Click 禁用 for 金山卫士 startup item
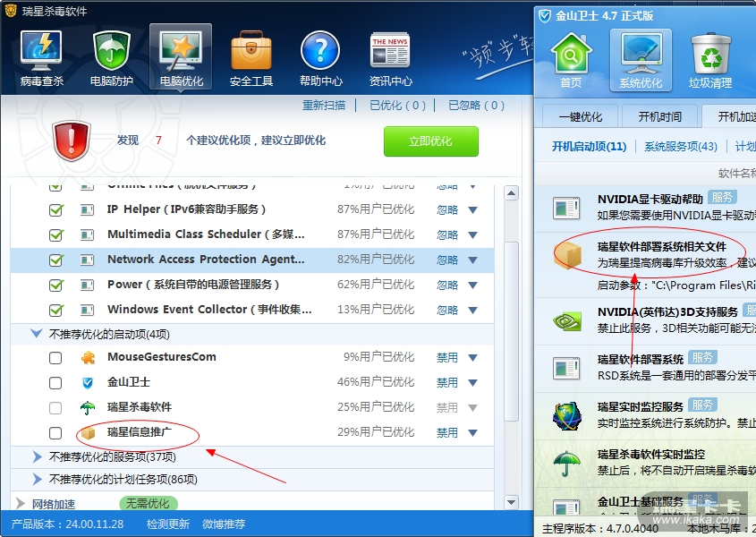756x537 pixels. [447, 382]
